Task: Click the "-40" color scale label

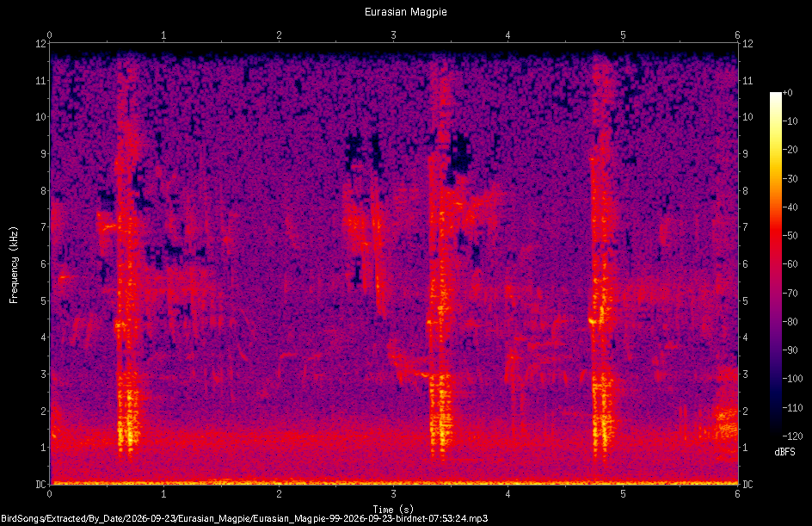Action: pos(790,207)
